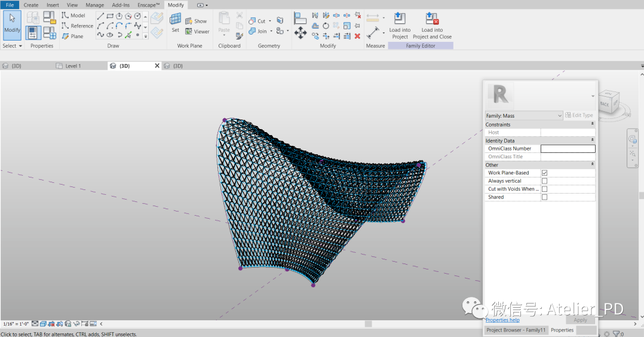Open the Family: Mass type dropdown

click(524, 116)
